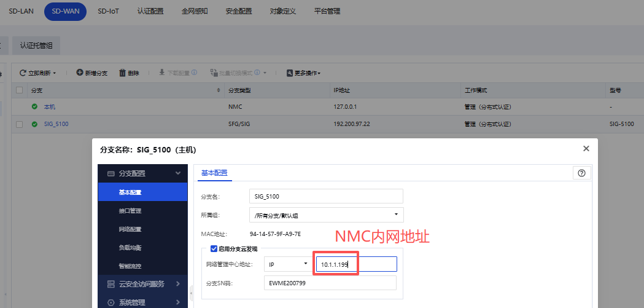Screen dimensions: 644x308
Task: Click the 立即刷新 refresh icon
Action: tap(23, 73)
